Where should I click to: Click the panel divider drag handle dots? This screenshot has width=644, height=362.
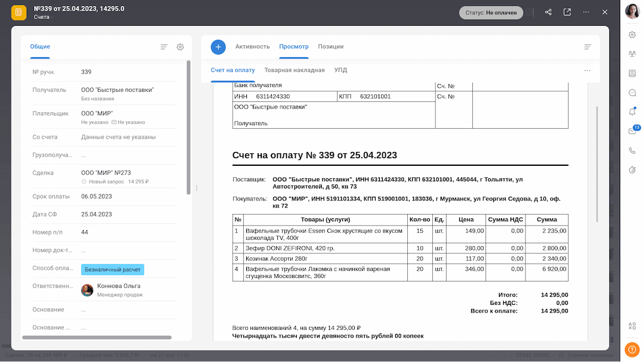click(197, 188)
